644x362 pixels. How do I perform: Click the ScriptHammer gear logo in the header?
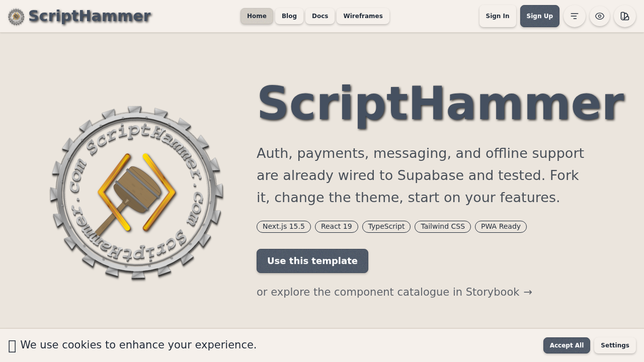pos(16,16)
